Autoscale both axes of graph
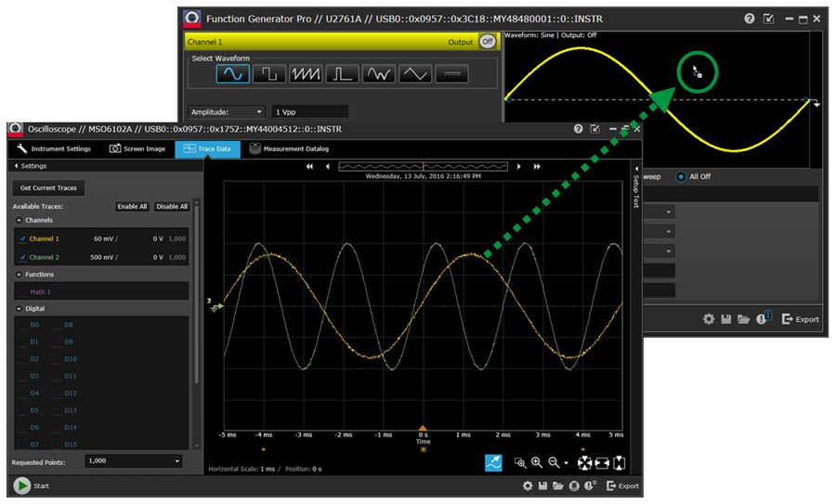Viewport: 836px width, 504px height. [585, 463]
